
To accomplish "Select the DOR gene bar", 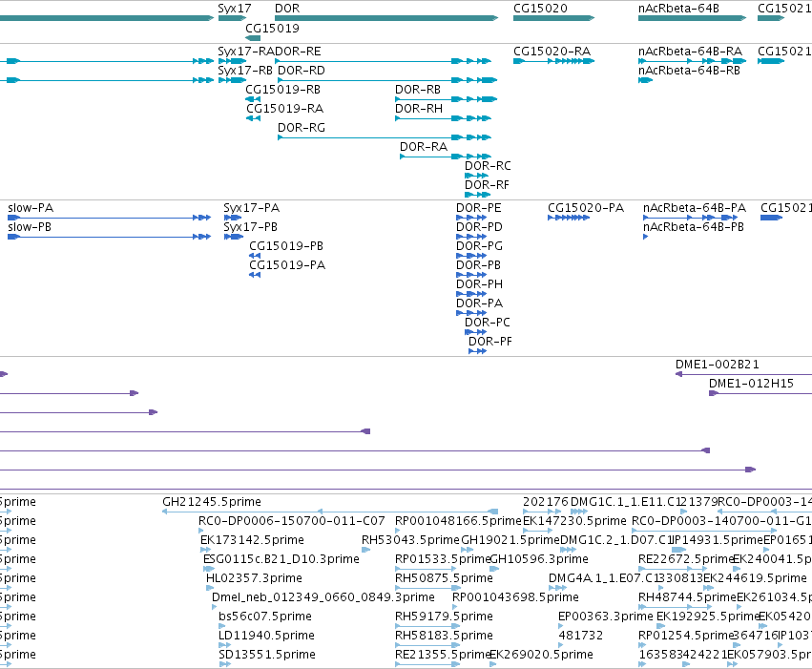I will (x=386, y=18).
